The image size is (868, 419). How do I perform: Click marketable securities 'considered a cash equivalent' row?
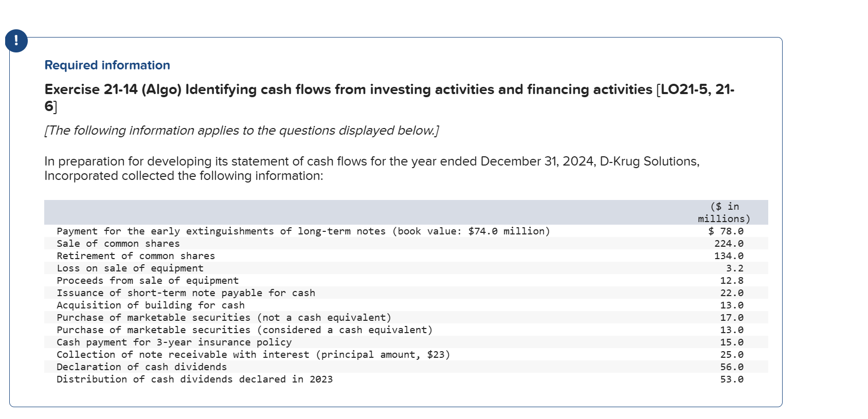pos(244,330)
